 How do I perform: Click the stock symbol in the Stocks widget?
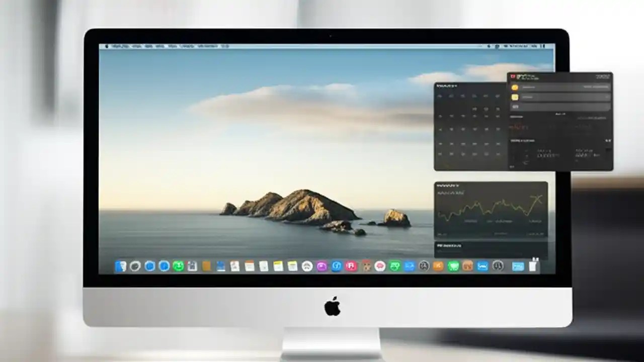click(x=448, y=185)
